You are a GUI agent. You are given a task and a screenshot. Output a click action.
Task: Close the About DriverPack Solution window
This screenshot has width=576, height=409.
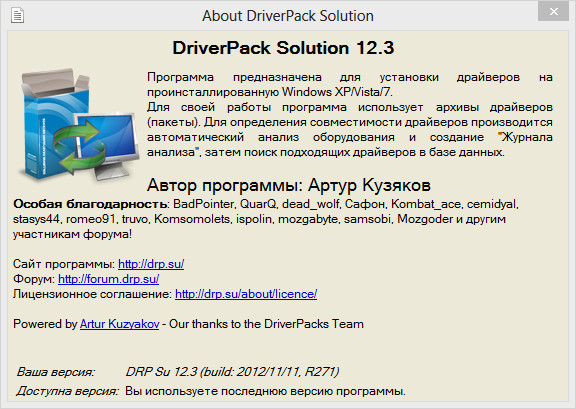tap(554, 12)
